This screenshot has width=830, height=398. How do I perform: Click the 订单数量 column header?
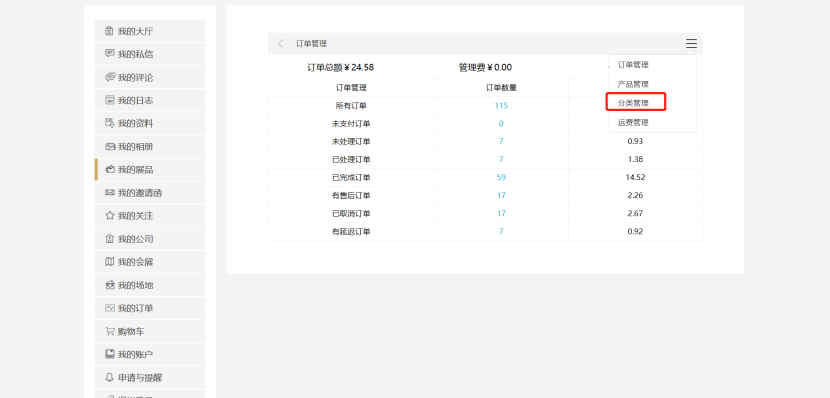click(501, 88)
